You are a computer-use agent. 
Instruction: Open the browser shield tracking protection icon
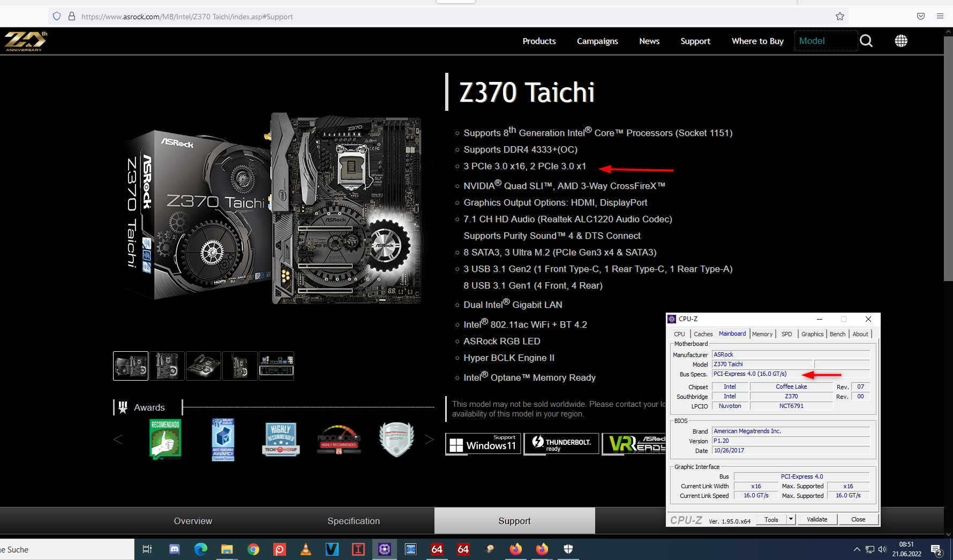(x=57, y=17)
